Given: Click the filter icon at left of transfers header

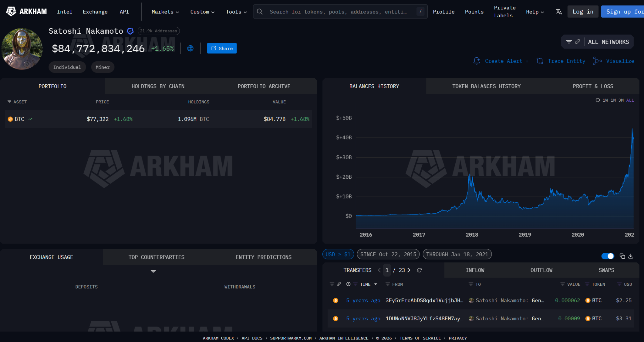Looking at the screenshot, I should coord(332,284).
